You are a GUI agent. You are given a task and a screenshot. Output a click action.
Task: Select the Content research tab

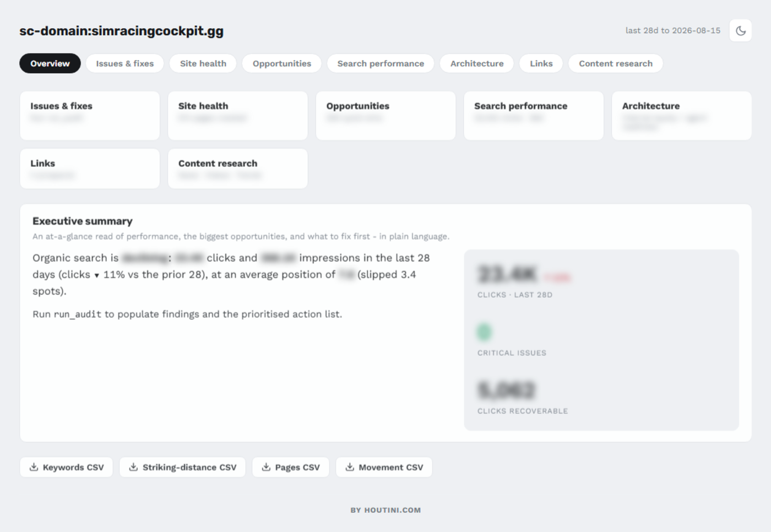[616, 63]
